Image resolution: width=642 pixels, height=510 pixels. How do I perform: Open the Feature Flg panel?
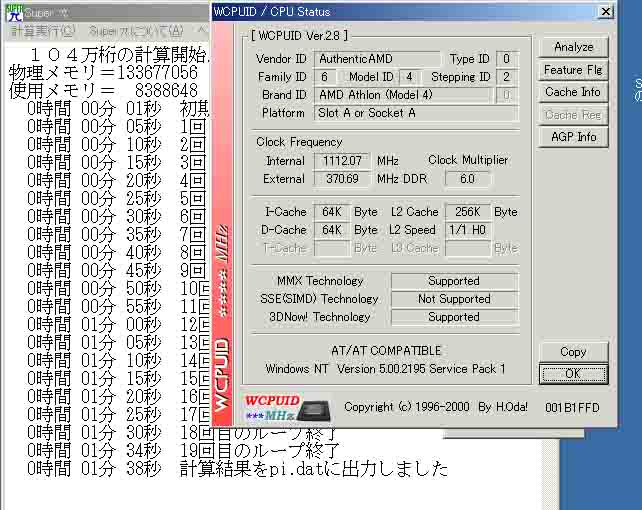click(x=573, y=70)
